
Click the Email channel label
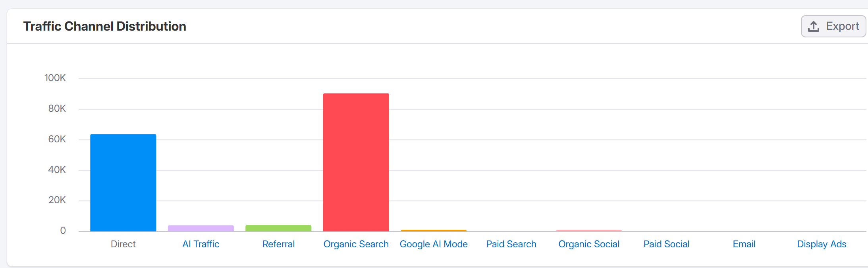coord(744,244)
